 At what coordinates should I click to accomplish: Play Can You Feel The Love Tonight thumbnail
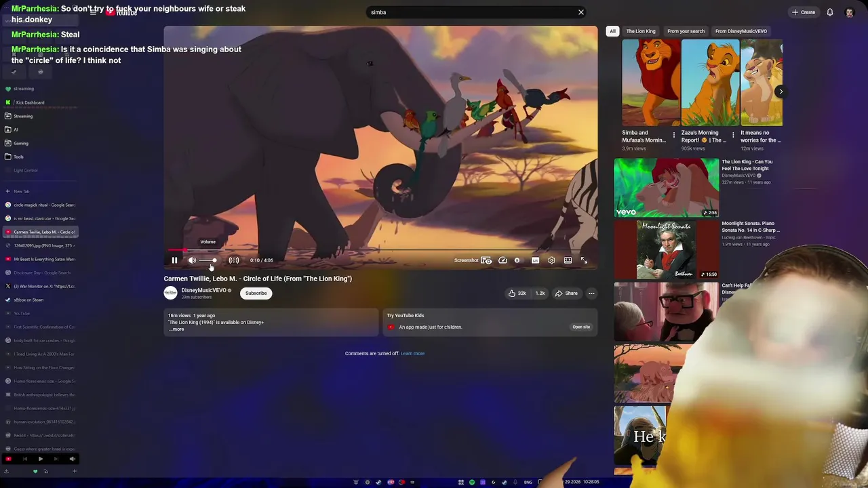pos(666,188)
